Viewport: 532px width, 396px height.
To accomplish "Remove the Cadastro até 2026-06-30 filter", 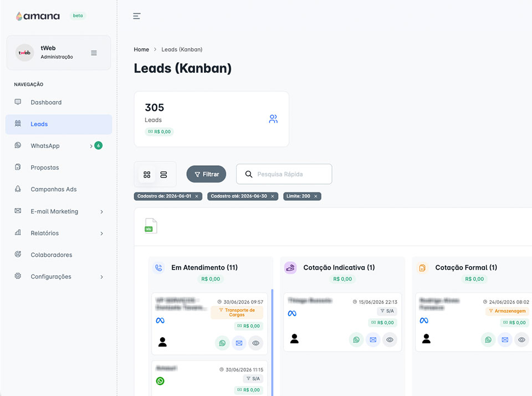I will [273, 196].
